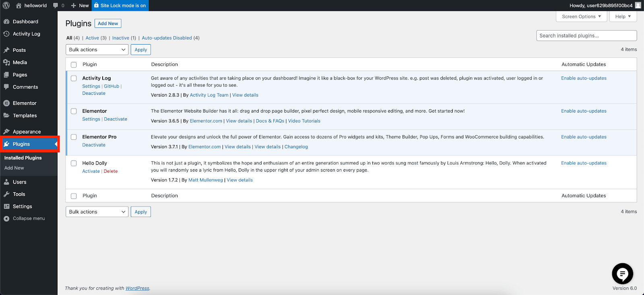
Task: Enable auto-updates for Hello Dolly
Action: pyautogui.click(x=584, y=163)
